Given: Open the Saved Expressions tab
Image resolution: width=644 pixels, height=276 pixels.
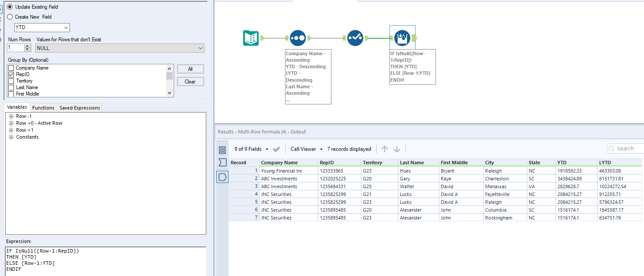Looking at the screenshot, I should click(80, 108).
